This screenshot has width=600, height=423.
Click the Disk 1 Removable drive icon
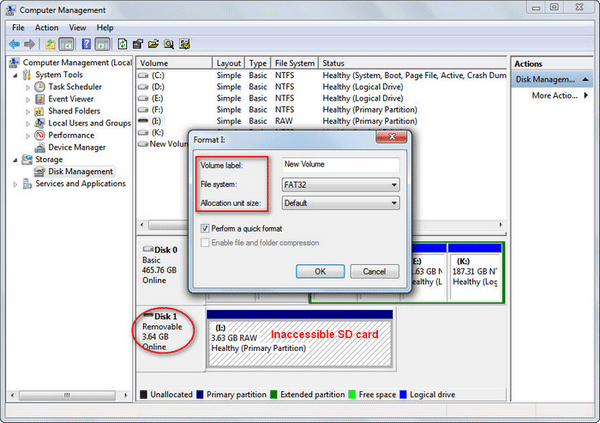148,316
